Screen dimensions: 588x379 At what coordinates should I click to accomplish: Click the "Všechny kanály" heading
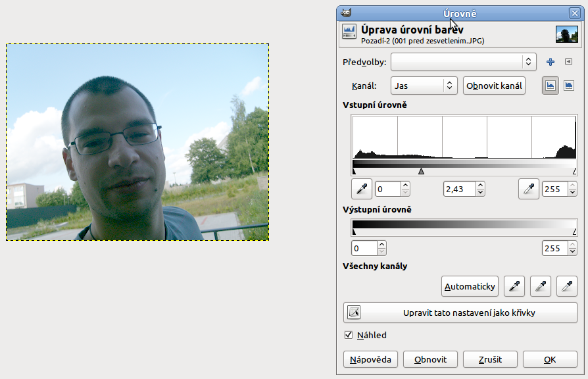tap(375, 266)
